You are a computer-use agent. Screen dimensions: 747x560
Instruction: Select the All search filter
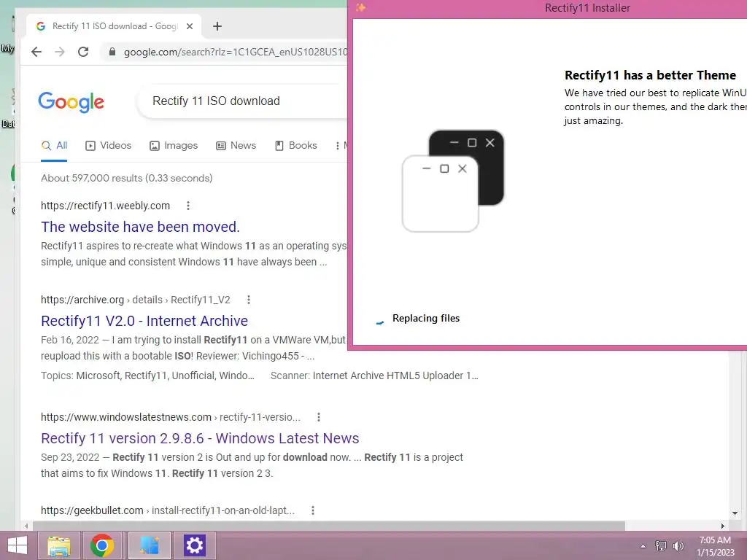pos(54,146)
